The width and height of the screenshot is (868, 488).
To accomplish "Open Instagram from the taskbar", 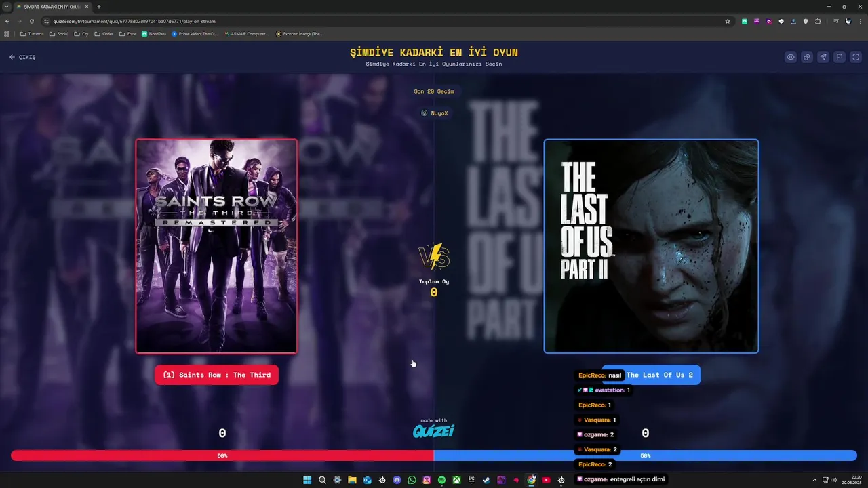I will [427, 480].
